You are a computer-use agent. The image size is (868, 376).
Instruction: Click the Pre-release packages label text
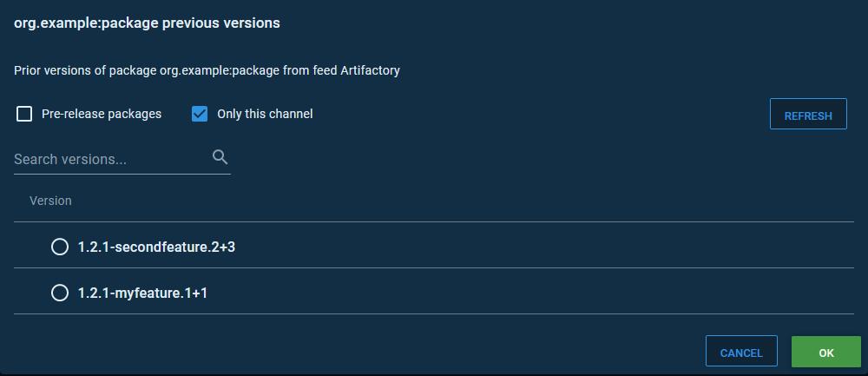click(102, 114)
